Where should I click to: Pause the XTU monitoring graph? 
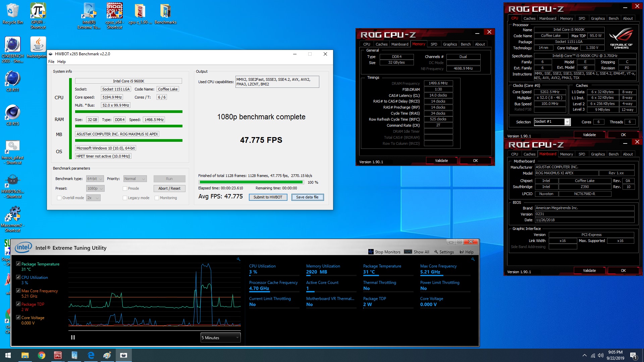[x=73, y=338]
